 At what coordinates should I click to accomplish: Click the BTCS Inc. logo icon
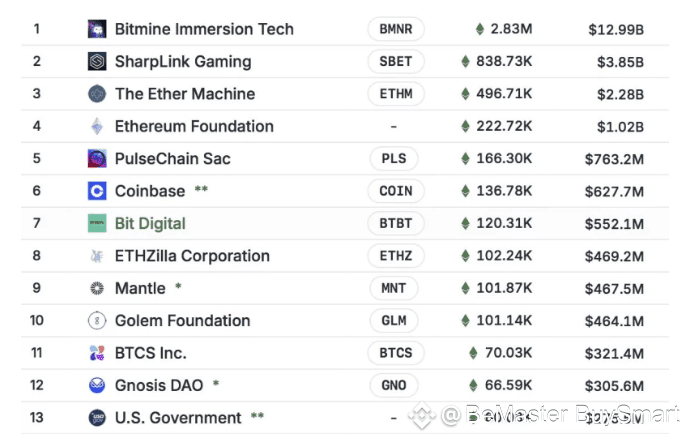point(97,353)
